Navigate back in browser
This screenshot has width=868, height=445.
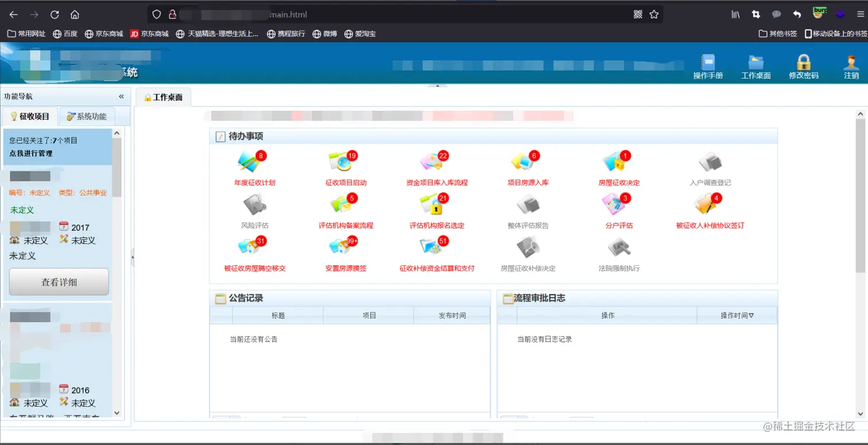pos(14,14)
